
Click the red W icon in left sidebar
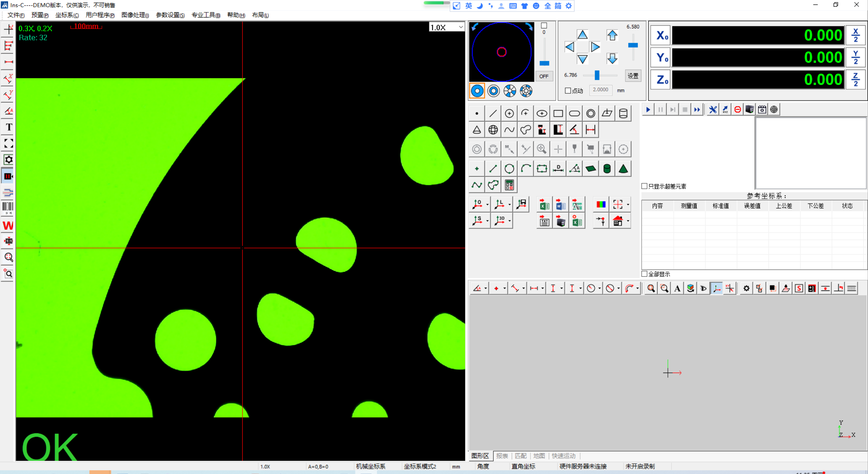point(8,225)
